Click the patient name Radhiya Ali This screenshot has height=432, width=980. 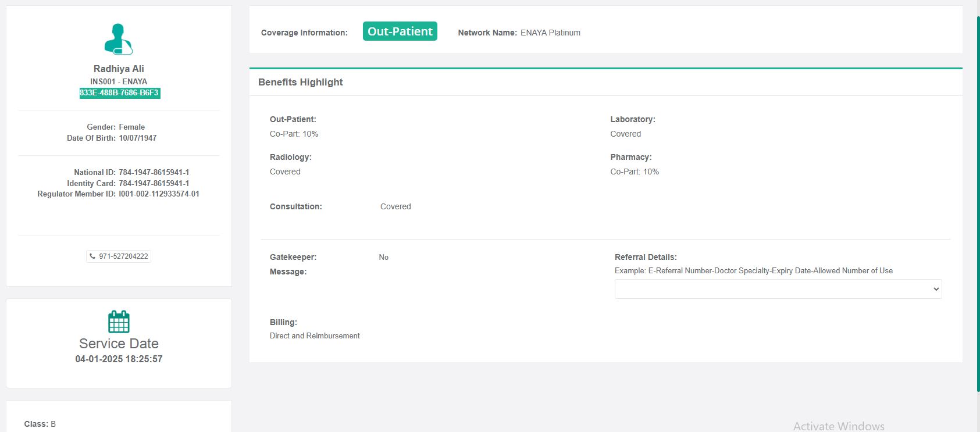[x=119, y=69]
